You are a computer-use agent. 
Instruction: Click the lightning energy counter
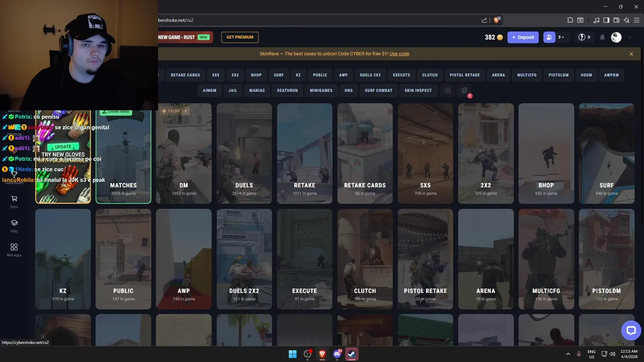pyautogui.click(x=584, y=37)
